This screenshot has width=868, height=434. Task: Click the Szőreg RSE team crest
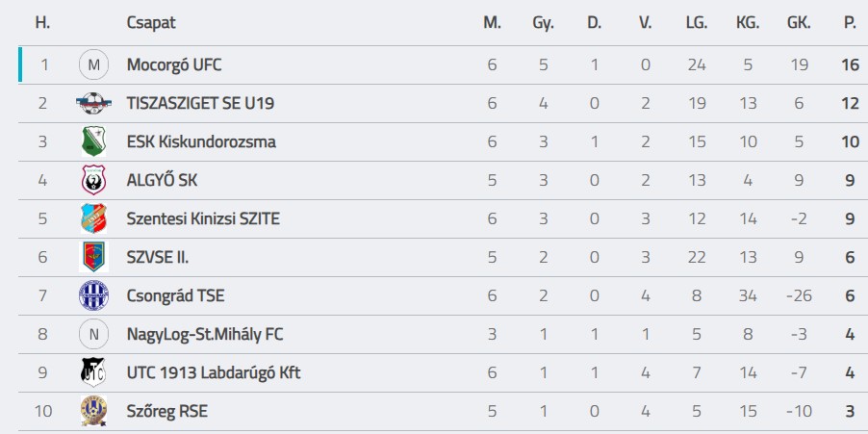point(93,412)
